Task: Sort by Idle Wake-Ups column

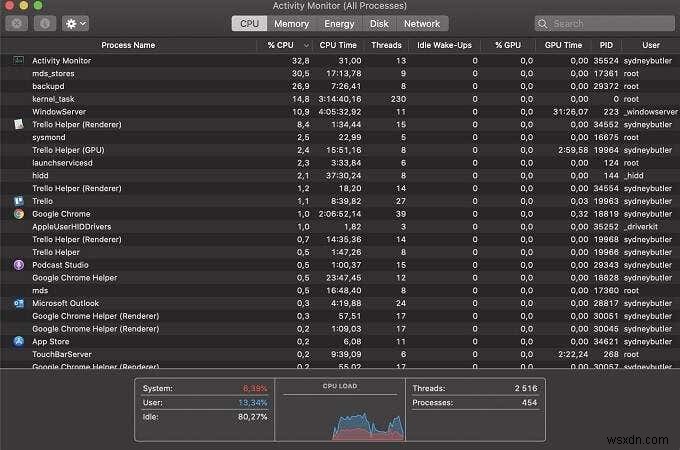Action: (x=444, y=45)
